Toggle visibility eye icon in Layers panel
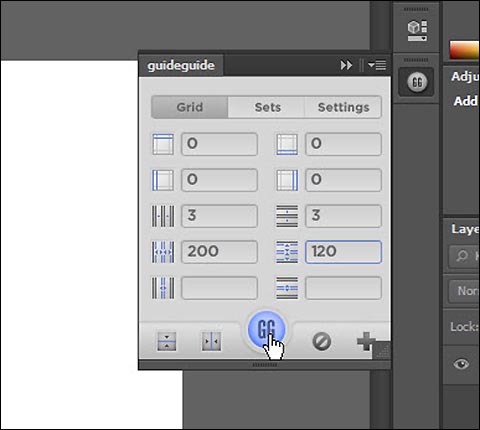Image resolution: width=480 pixels, height=430 pixels. point(461,364)
